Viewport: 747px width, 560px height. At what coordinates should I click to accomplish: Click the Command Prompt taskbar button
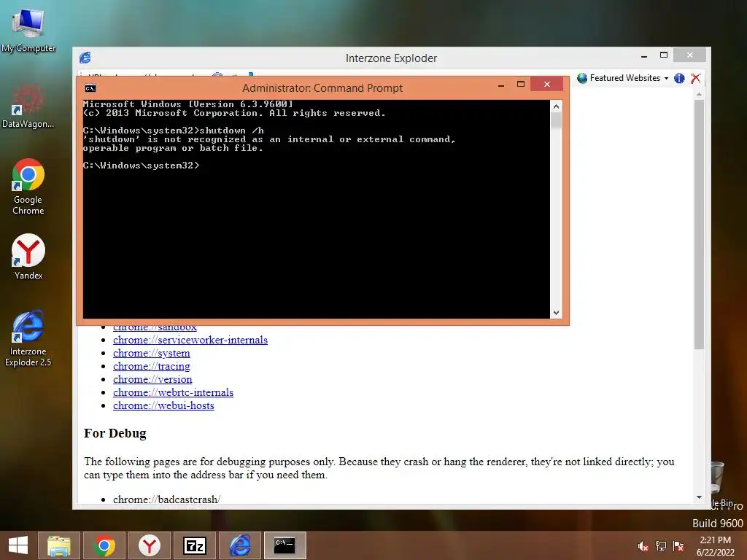pyautogui.click(x=285, y=545)
